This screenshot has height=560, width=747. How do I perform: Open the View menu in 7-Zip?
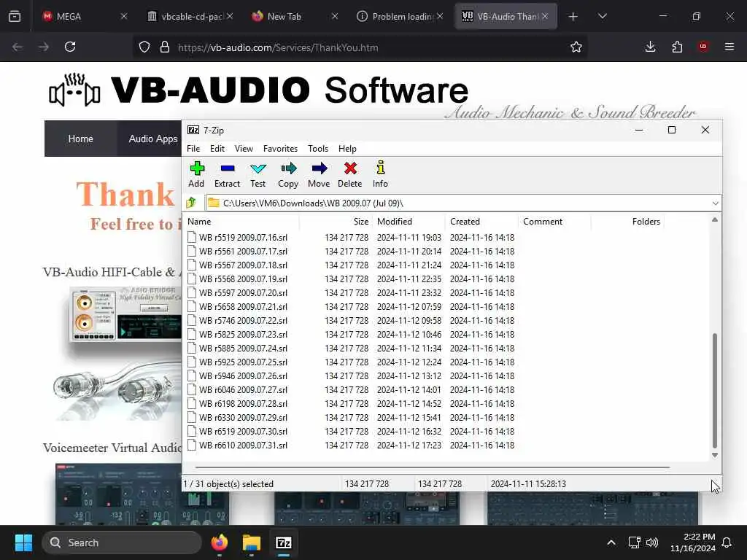tap(244, 149)
